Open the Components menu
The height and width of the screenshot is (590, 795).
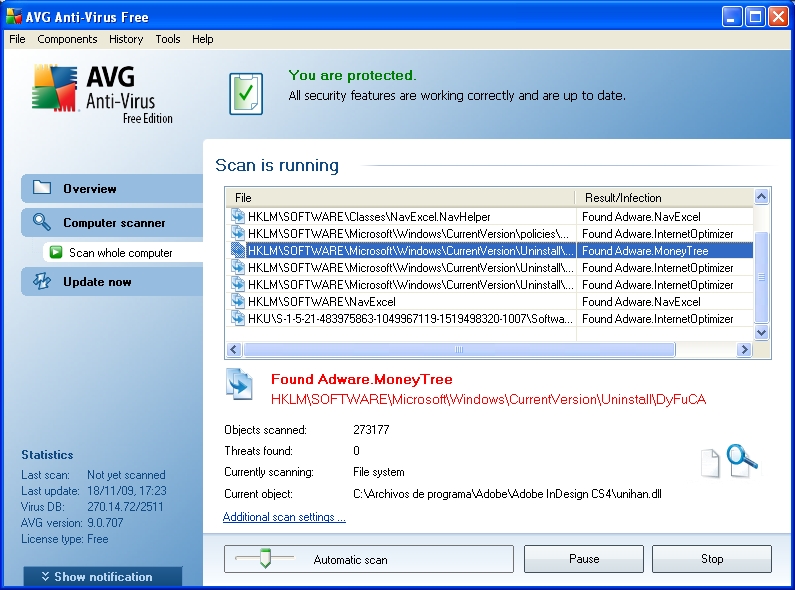pyautogui.click(x=67, y=39)
